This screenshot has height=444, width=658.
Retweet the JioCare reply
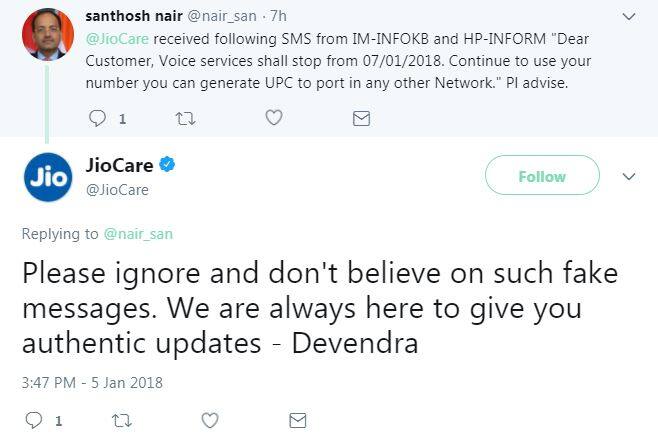[x=120, y=421]
